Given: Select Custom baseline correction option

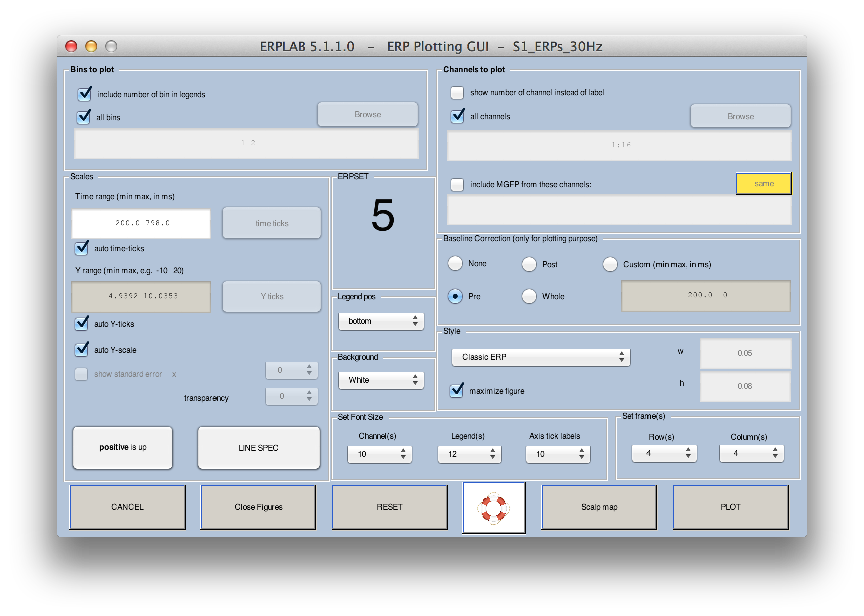Looking at the screenshot, I should pyautogui.click(x=610, y=264).
